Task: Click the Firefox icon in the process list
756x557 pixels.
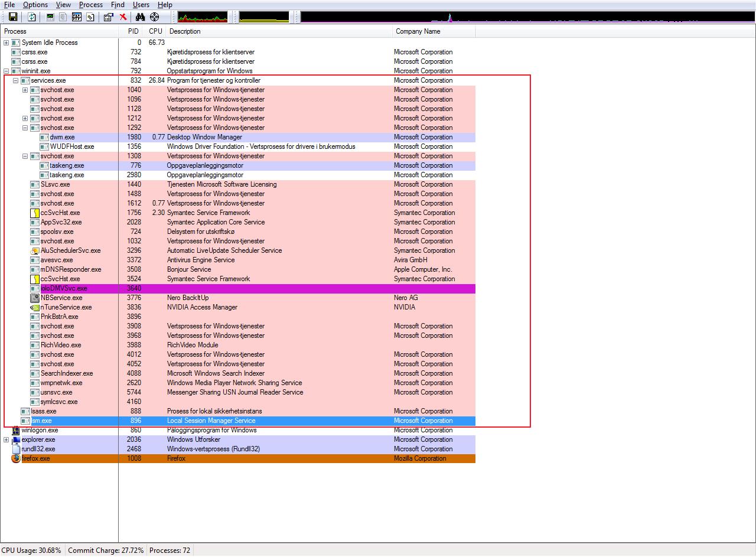Action: tap(16, 458)
